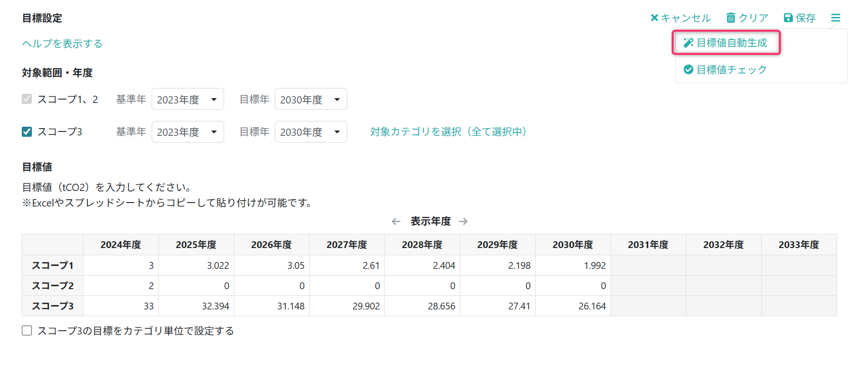This screenshot has height=366, width=868.
Task: Open the スコープ3 基準年 dropdown
Action: [x=187, y=132]
